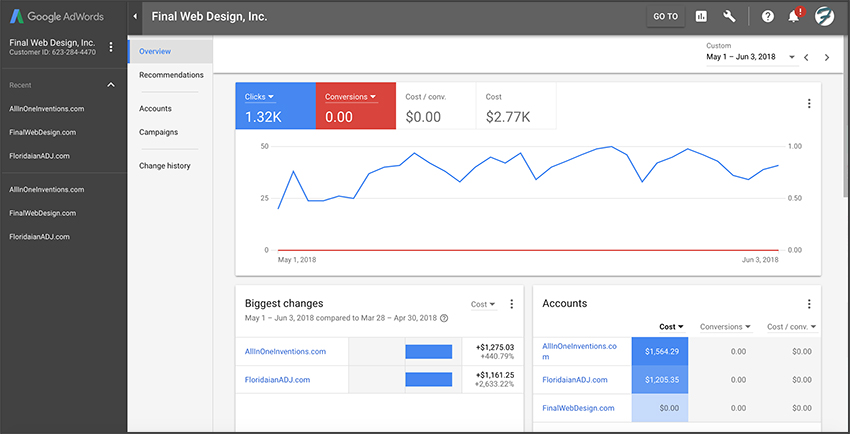850x434 pixels.
Task: Open AllInOneInventions.com in the lower sidebar list
Action: point(47,190)
